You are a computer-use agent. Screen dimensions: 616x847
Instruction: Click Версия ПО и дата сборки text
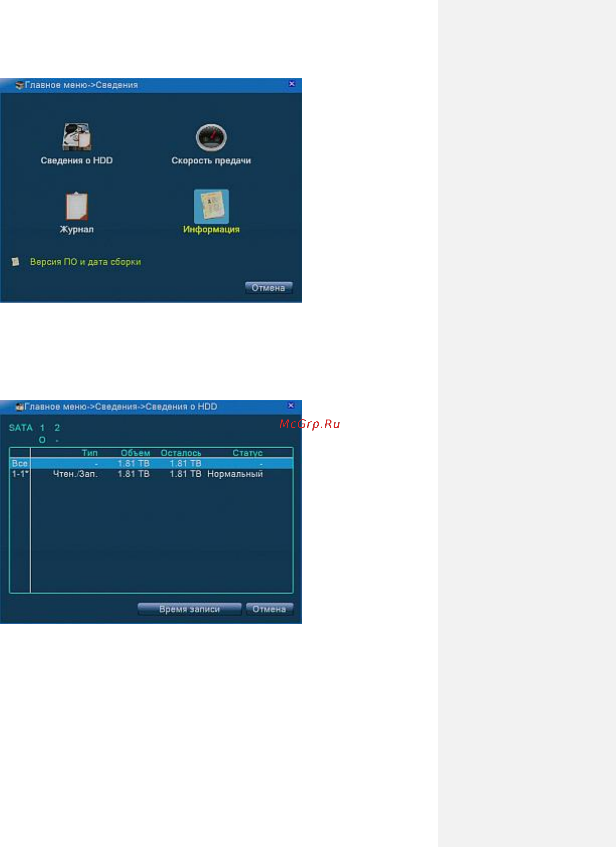(x=86, y=262)
